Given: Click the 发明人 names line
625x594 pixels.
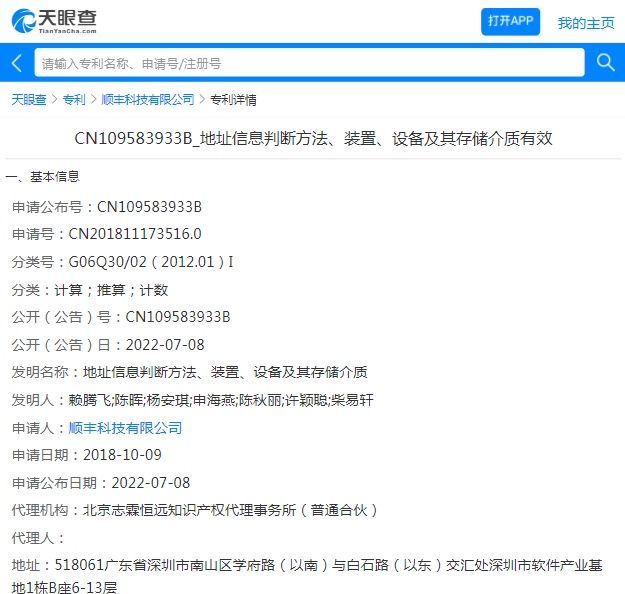Looking at the screenshot, I should tap(193, 400).
